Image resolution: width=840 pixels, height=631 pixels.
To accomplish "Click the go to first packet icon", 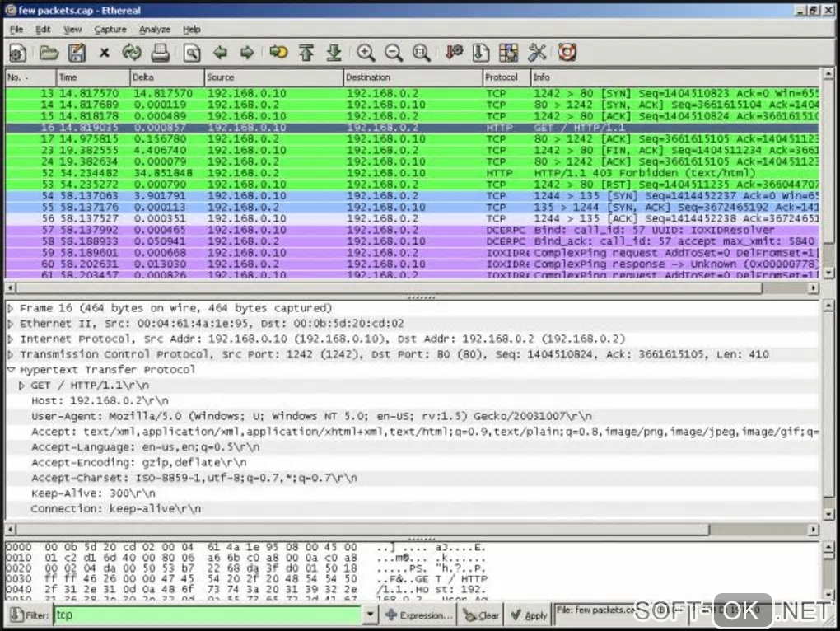I will point(306,53).
